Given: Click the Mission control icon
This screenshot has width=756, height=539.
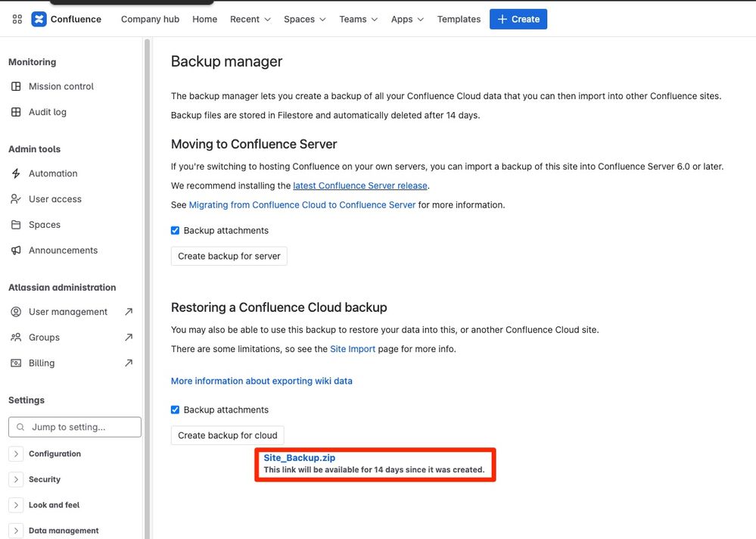Looking at the screenshot, I should pyautogui.click(x=16, y=86).
